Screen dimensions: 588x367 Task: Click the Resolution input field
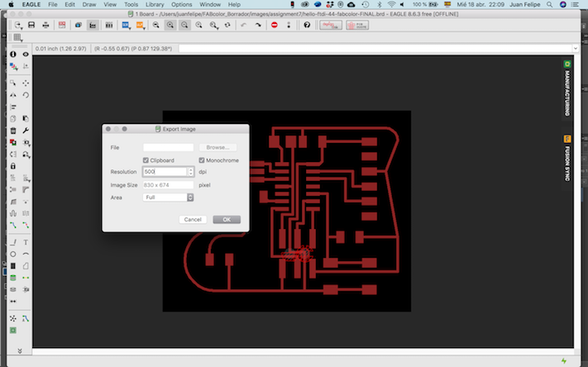tap(164, 172)
